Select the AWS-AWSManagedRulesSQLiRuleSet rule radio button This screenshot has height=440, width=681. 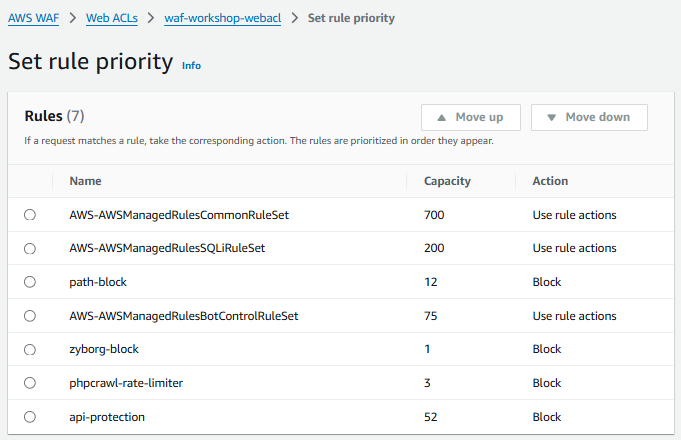tap(30, 248)
